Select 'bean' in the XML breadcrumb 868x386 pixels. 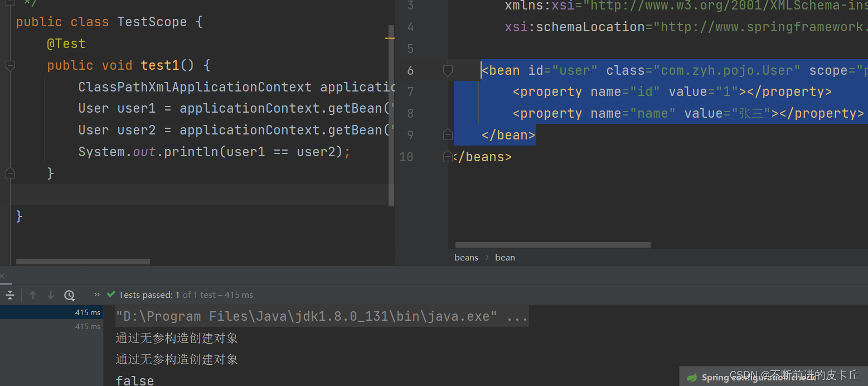click(505, 257)
